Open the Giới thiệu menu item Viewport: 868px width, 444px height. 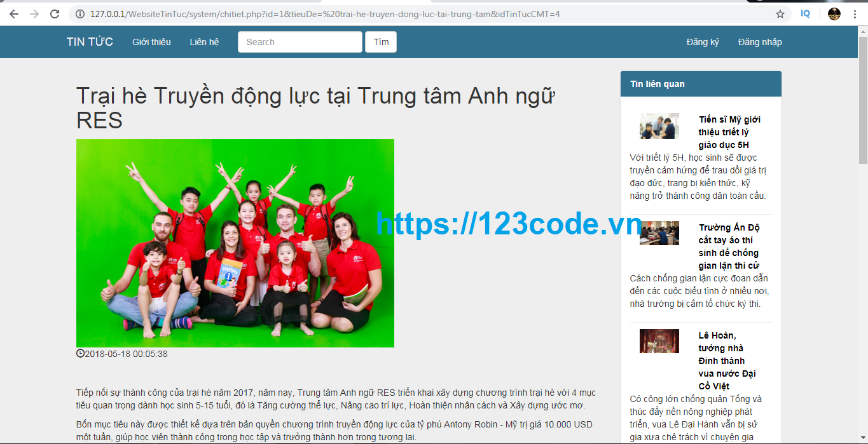point(151,42)
